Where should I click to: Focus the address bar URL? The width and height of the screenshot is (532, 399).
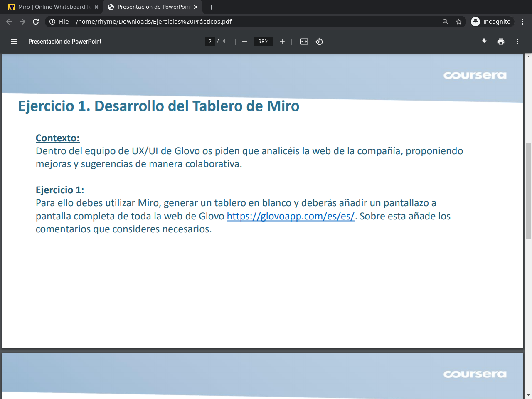point(154,22)
